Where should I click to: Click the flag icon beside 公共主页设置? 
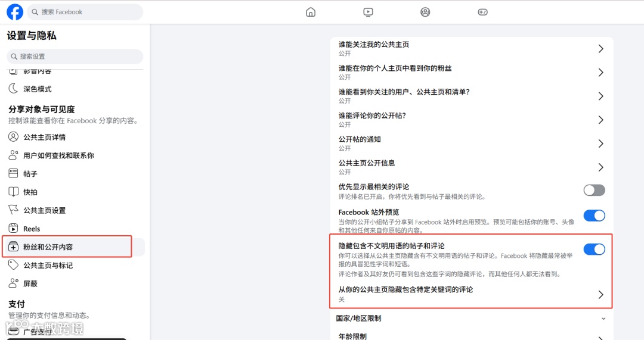(x=14, y=210)
